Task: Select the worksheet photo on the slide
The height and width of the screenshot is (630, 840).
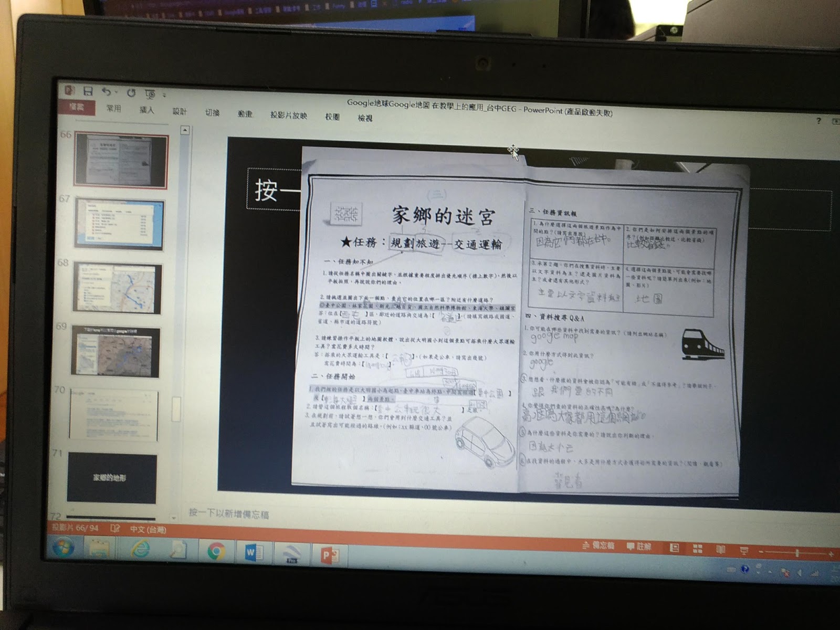Action: pos(520,323)
